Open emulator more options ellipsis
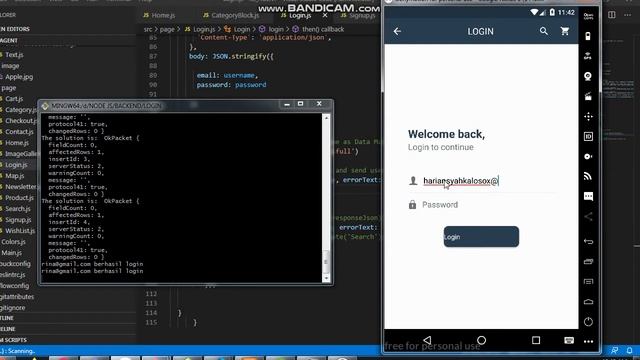The width and height of the screenshot is (640, 360). [588, 342]
